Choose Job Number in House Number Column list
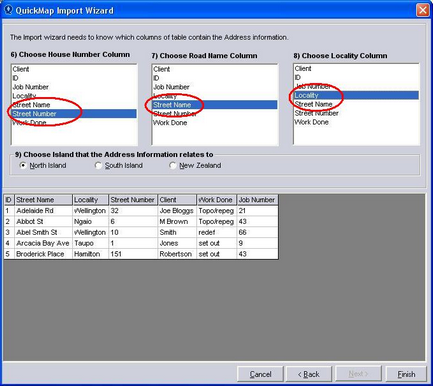433x386 pixels. 74,87
